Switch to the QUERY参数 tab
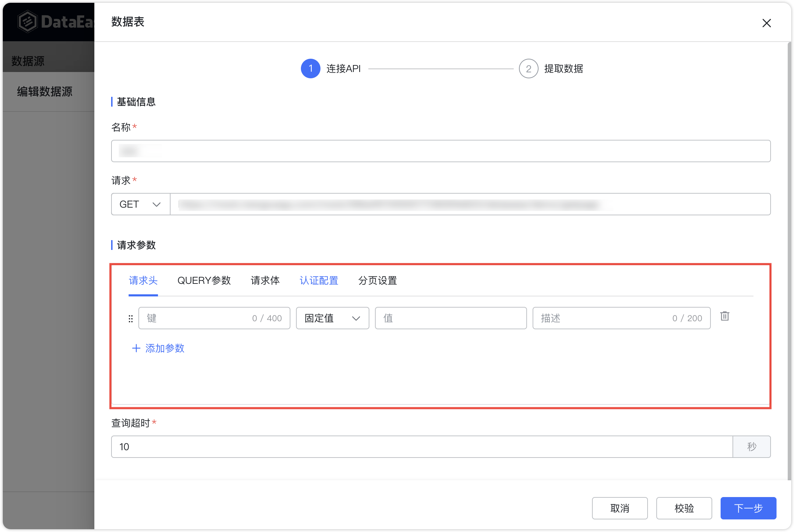The width and height of the screenshot is (794, 532). 204,281
